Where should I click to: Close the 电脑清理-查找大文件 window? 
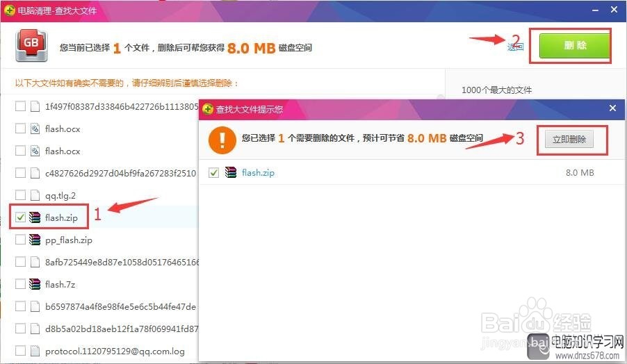[x=614, y=9]
